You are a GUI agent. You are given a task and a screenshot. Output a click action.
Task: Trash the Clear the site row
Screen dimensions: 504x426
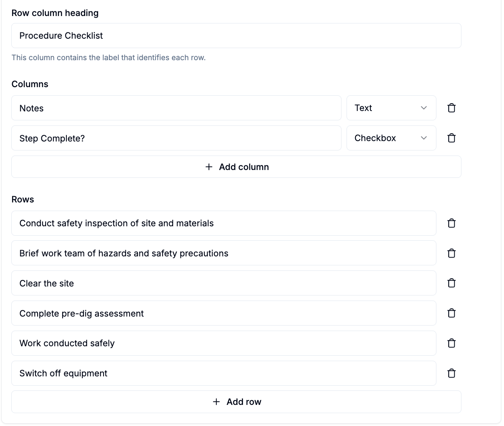click(x=451, y=283)
